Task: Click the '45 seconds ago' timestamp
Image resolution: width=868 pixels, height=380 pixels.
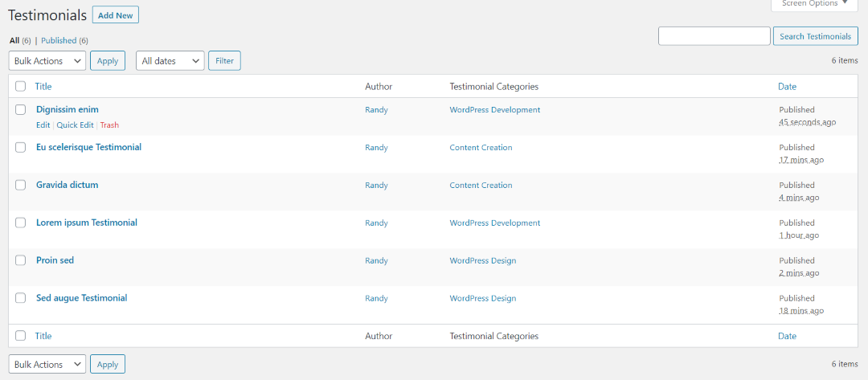Action: pyautogui.click(x=807, y=122)
